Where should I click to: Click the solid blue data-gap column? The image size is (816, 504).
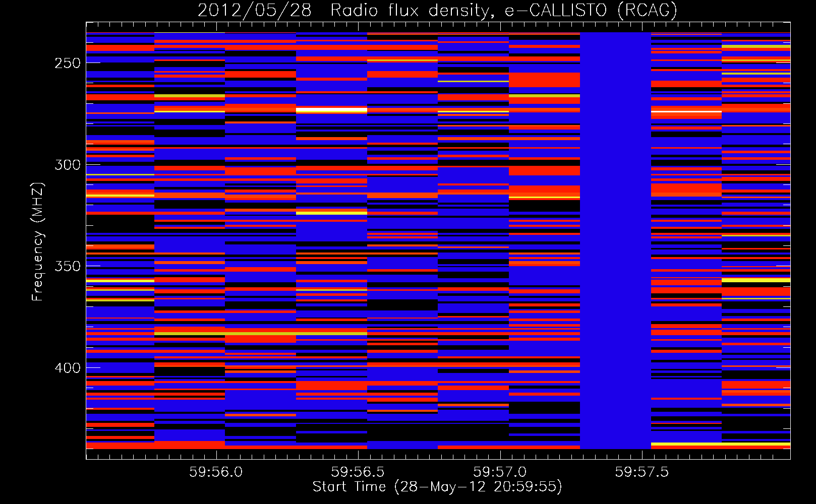coord(615,240)
